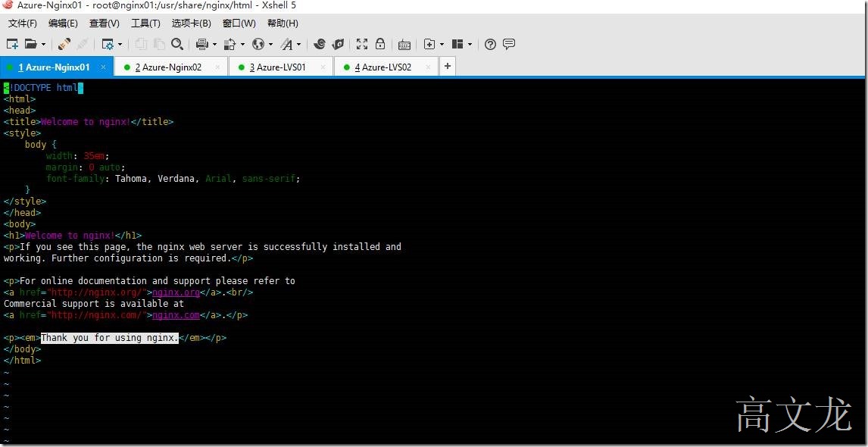Screen dimensions: 868x447
Task: Open the 文件(F) menu
Action: pyautogui.click(x=23, y=23)
